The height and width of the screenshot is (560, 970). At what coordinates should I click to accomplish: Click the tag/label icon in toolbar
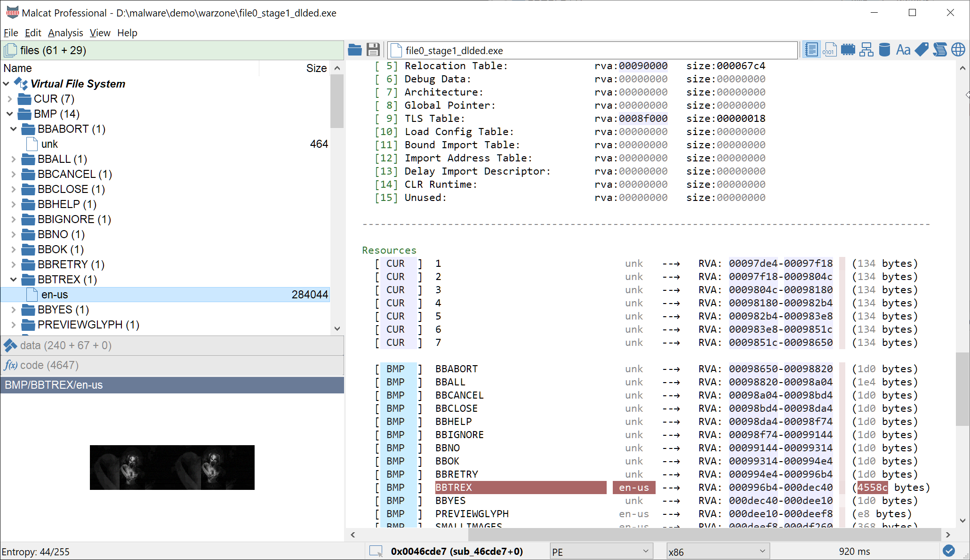(x=922, y=51)
